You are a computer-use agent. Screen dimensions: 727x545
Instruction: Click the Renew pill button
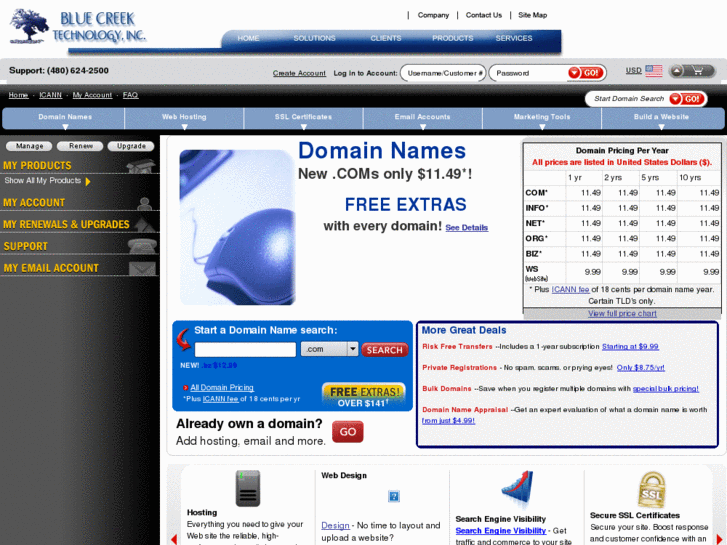81,146
